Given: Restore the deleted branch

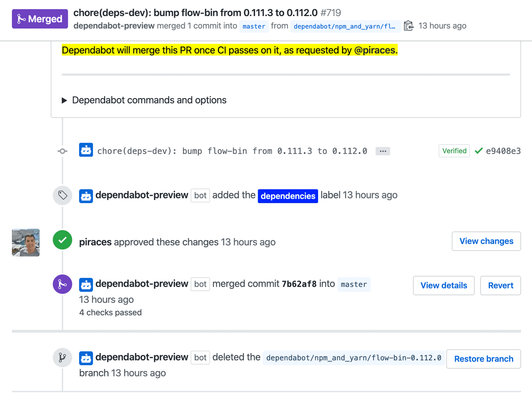Looking at the screenshot, I should pyautogui.click(x=483, y=359).
